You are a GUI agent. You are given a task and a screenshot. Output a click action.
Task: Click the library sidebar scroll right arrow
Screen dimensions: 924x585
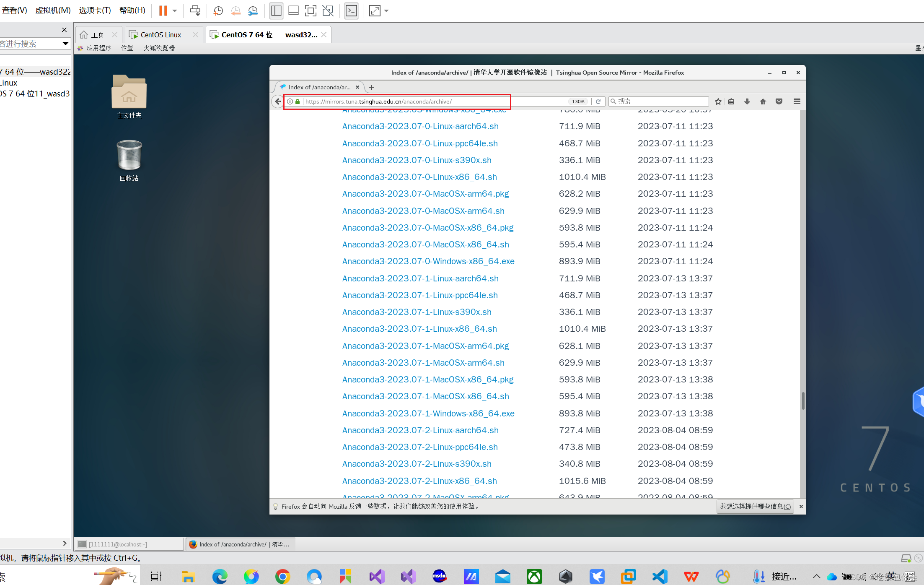[x=65, y=543]
